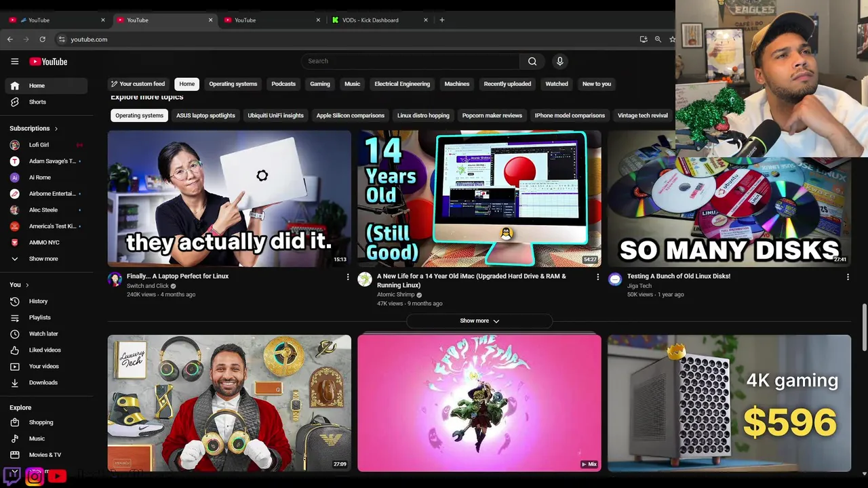Go to Shorts in the sidebar
868x488 pixels.
[x=46, y=102]
